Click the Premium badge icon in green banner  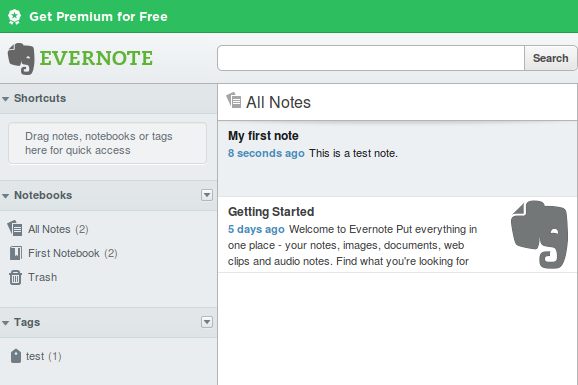(x=14, y=17)
